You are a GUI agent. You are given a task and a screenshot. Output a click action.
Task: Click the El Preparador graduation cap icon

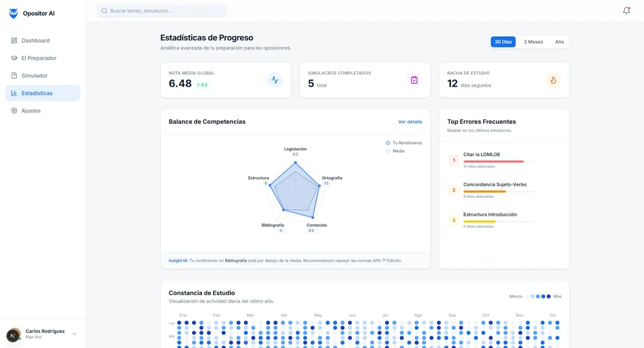(14, 58)
